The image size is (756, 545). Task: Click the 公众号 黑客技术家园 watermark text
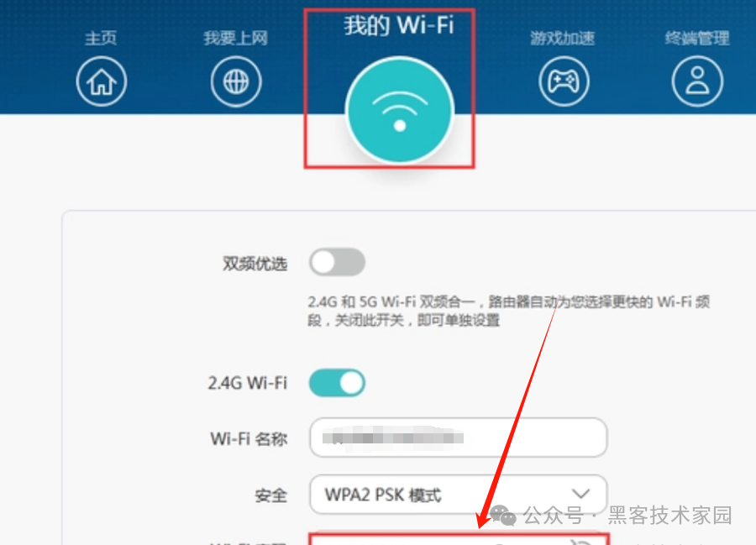pos(627,516)
